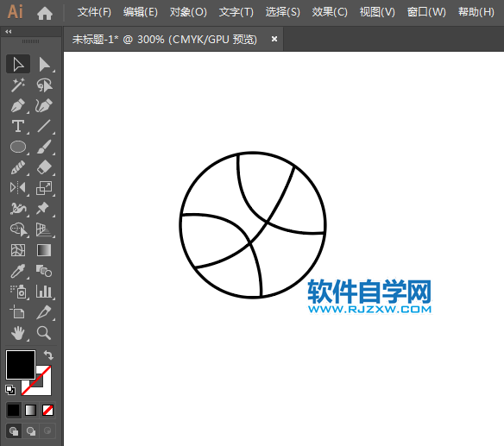Open the 帮助(H) menu
This screenshot has width=504, height=446.
tap(476, 12)
